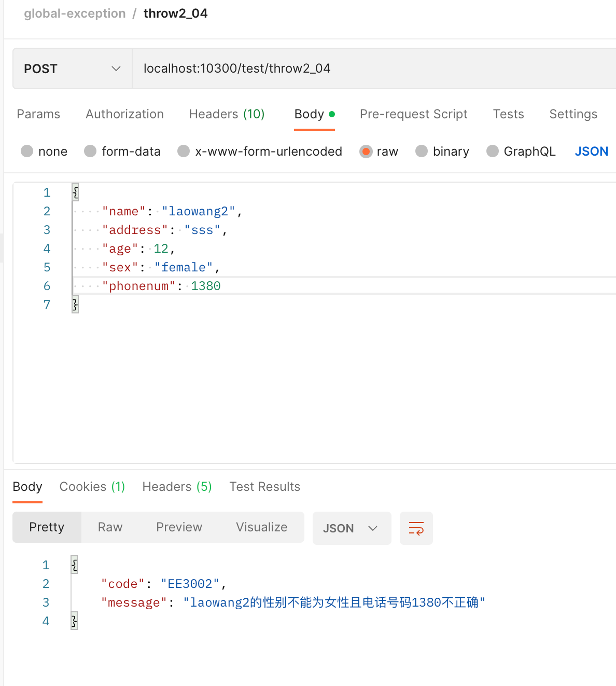Show the Raw response view
The width and height of the screenshot is (616, 686).
point(110,527)
